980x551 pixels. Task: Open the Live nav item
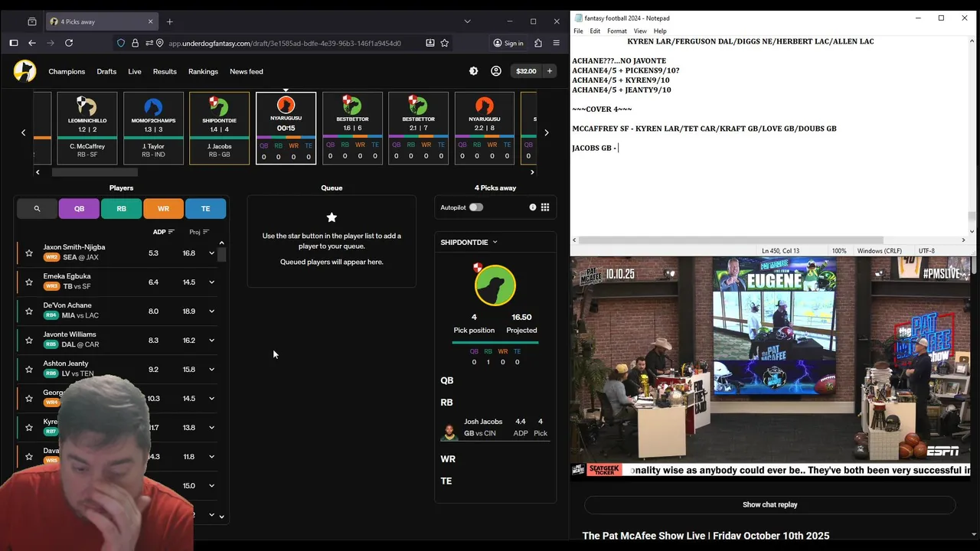click(135, 71)
